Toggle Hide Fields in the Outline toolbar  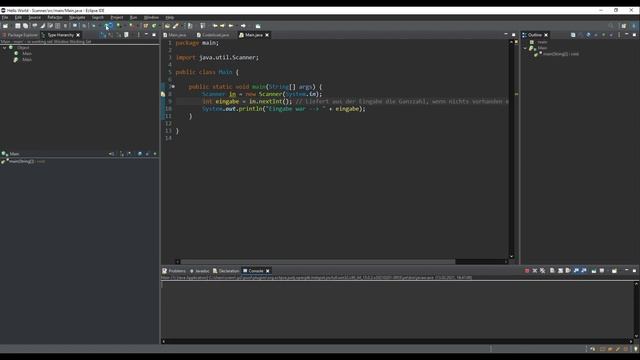pyautogui.click(x=588, y=35)
